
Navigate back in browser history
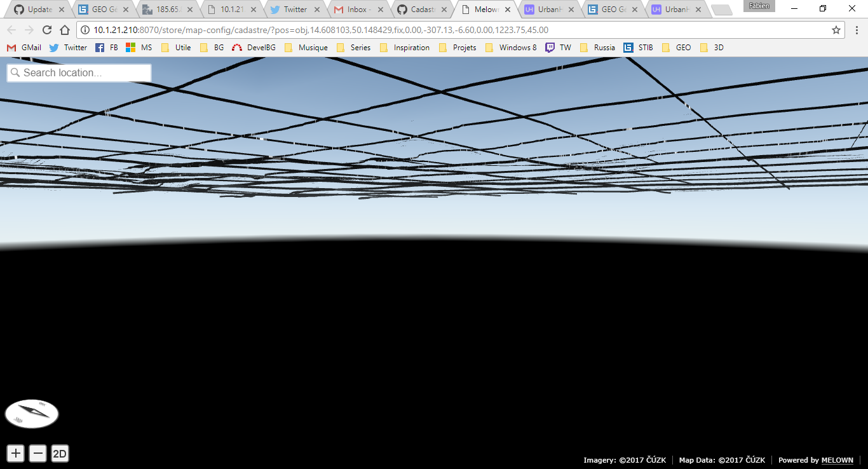(x=11, y=29)
